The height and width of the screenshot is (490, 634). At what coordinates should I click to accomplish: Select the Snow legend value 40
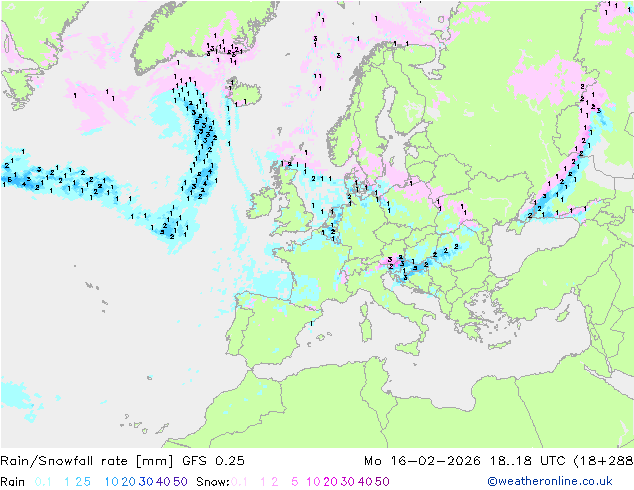[x=365, y=482]
